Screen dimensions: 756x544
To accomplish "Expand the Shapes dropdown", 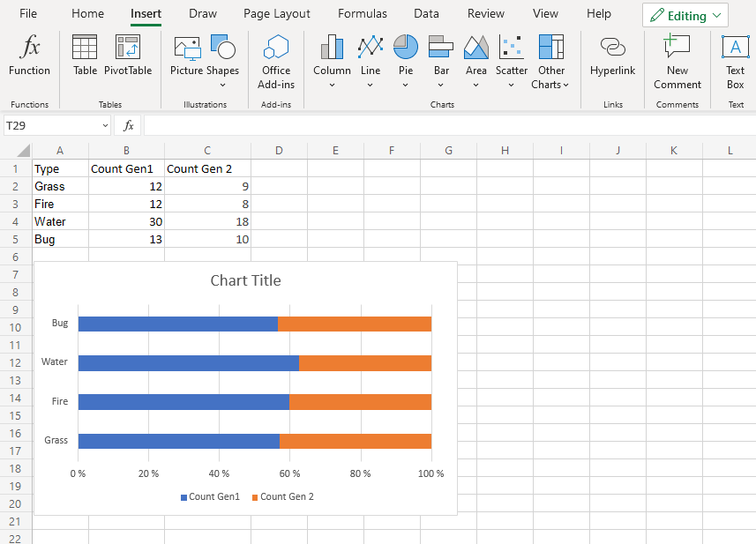I will [222, 85].
